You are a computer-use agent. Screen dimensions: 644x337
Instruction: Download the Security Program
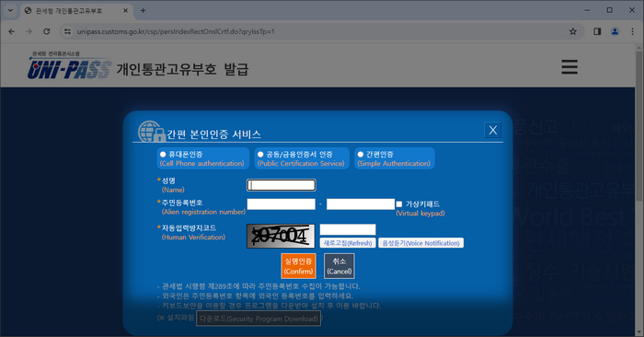click(259, 319)
